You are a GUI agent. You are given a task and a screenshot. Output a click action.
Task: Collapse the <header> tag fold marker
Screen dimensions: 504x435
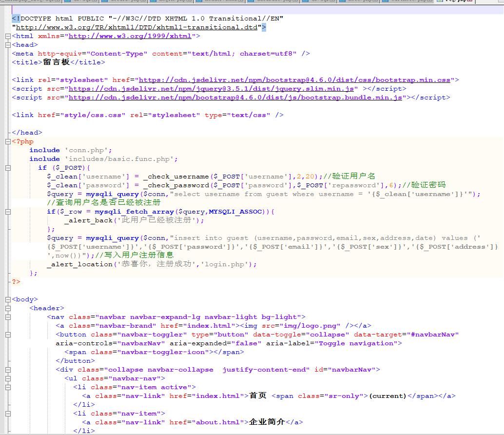[8, 308]
